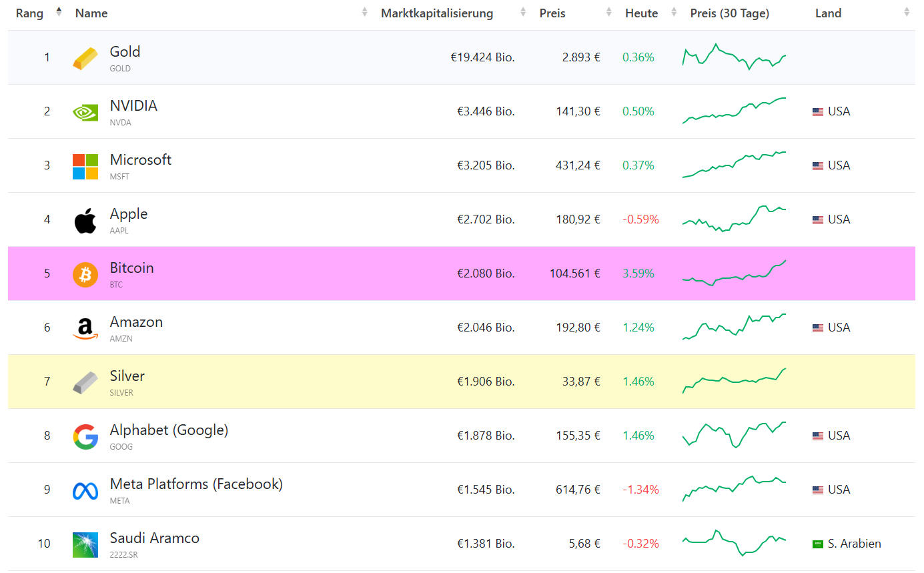Sort by Land column sort arrows

pos(907,12)
